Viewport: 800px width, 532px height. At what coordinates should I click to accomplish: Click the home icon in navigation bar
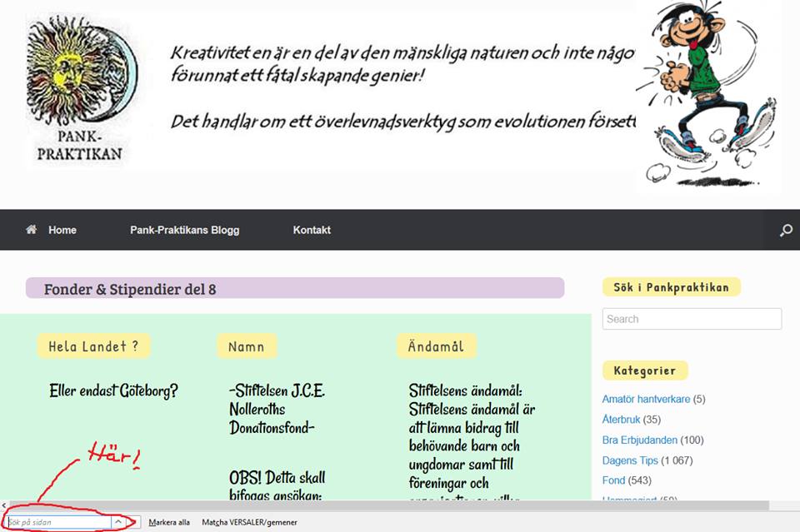[x=32, y=230]
